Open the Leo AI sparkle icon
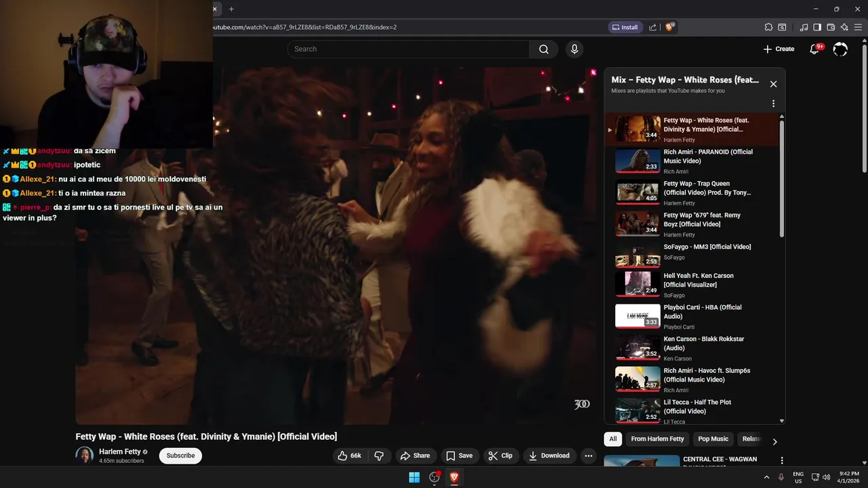 pyautogui.click(x=844, y=27)
